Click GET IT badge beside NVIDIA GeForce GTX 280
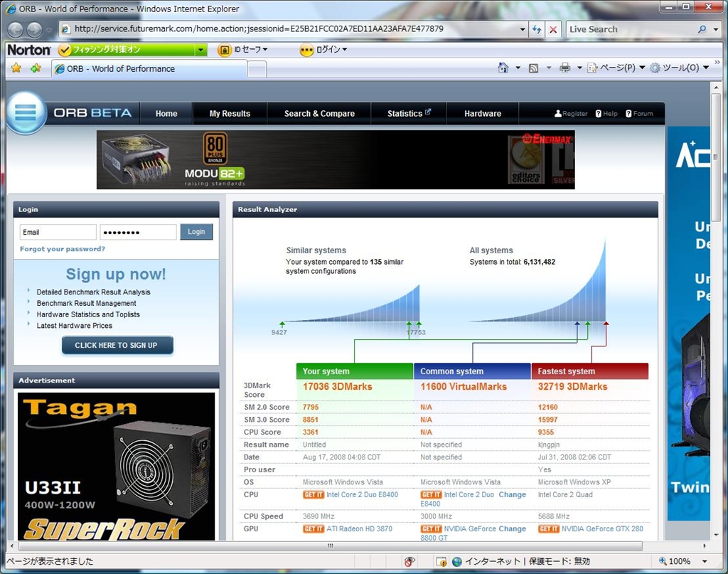 pos(549,528)
